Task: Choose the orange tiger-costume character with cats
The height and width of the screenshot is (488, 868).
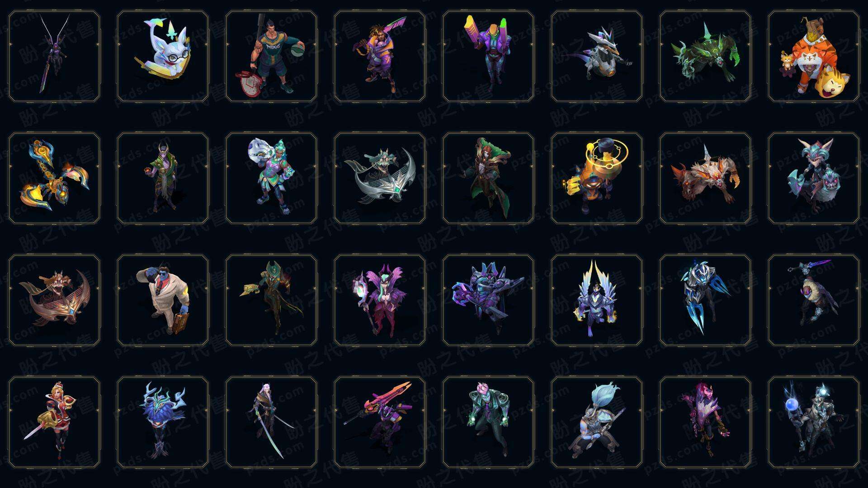Action: [x=814, y=56]
